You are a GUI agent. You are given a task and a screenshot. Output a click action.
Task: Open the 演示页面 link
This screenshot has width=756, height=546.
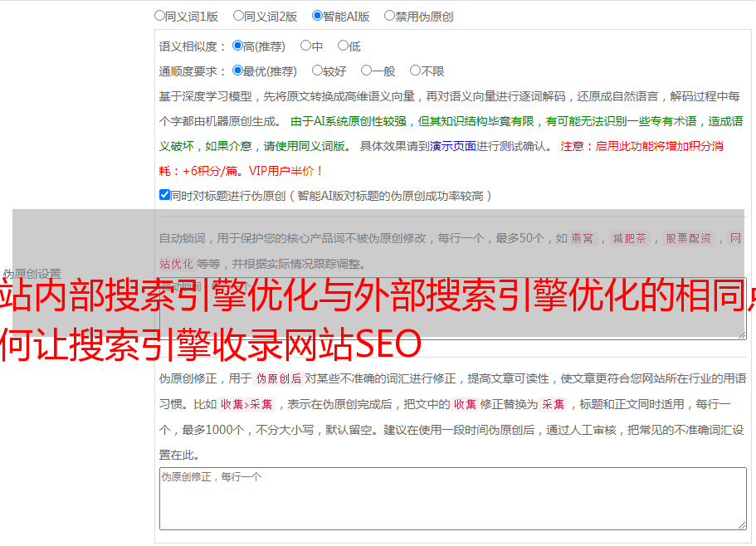pyautogui.click(x=453, y=146)
